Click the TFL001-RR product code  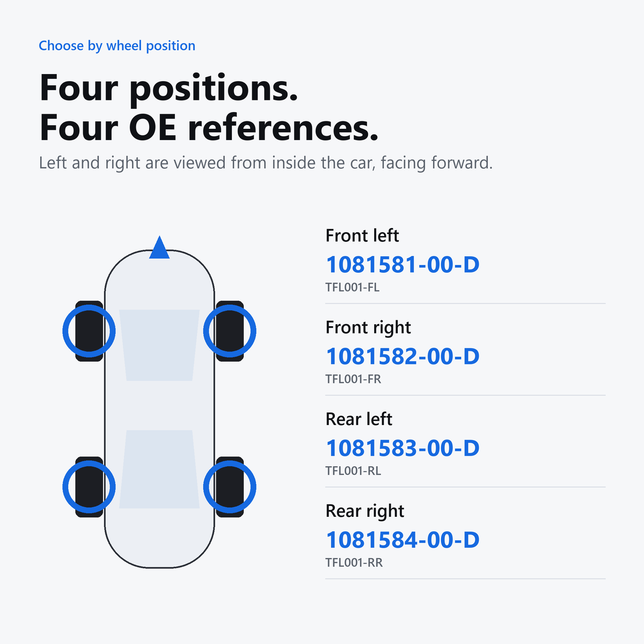[354, 562]
